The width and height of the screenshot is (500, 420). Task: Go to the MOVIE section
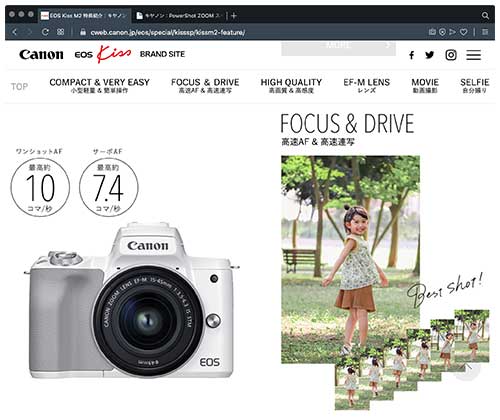tap(425, 86)
